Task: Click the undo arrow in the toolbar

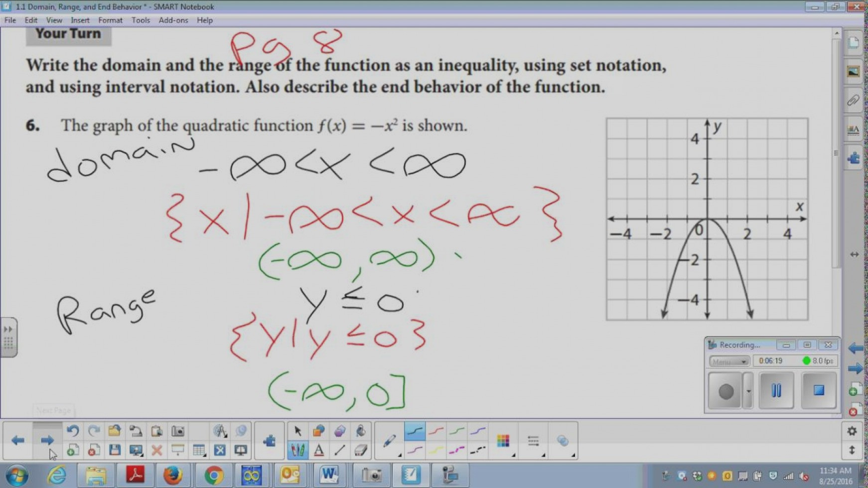Action: click(73, 431)
